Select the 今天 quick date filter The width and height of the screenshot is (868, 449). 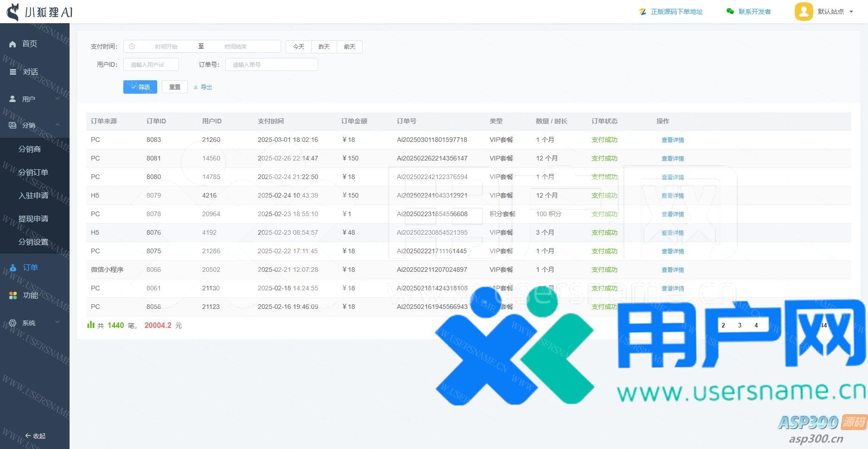(299, 47)
